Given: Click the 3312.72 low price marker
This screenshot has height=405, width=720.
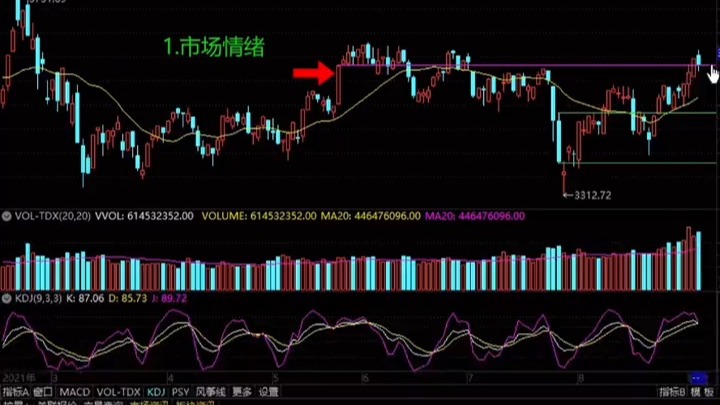Looking at the screenshot, I should pyautogui.click(x=590, y=195).
